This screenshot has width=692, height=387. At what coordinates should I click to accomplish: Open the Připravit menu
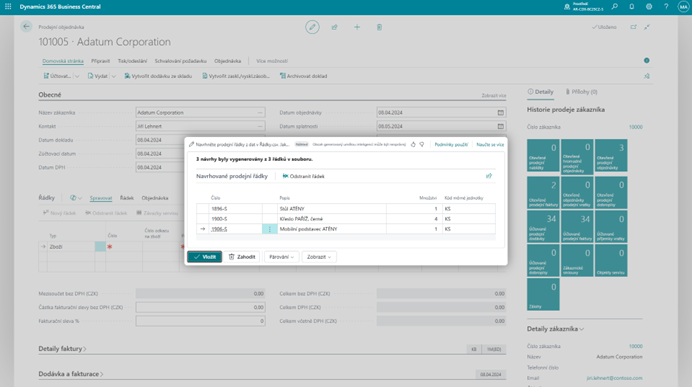click(100, 61)
